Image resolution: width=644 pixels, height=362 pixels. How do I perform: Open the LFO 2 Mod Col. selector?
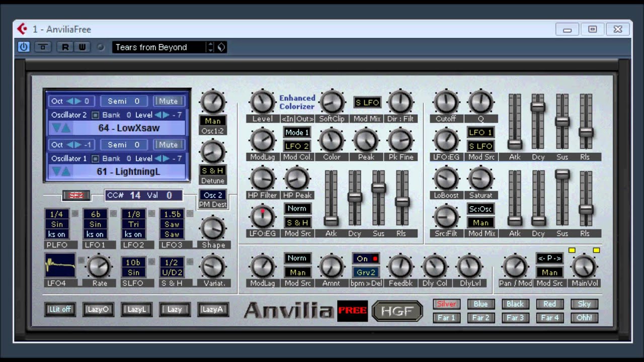pos(297,146)
